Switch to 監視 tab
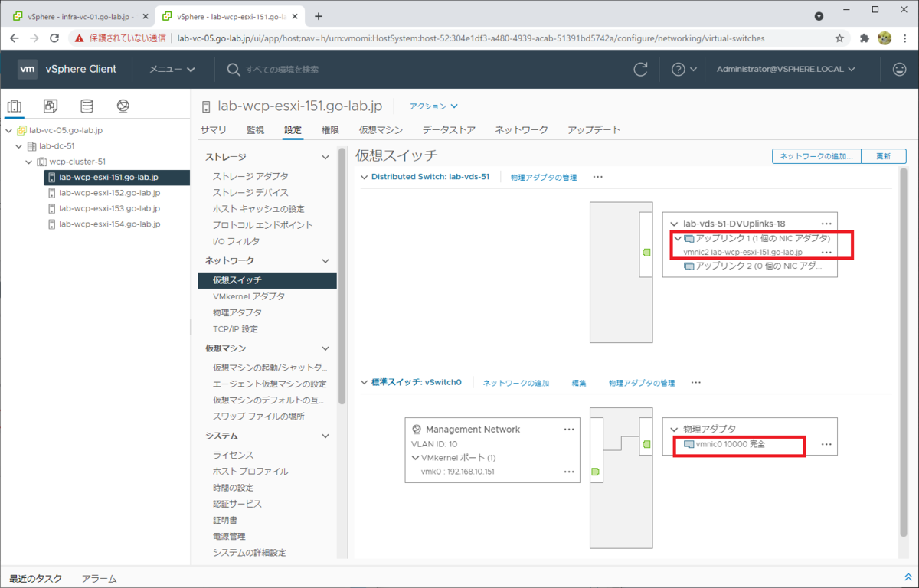Image resolution: width=919 pixels, height=588 pixels. point(255,129)
